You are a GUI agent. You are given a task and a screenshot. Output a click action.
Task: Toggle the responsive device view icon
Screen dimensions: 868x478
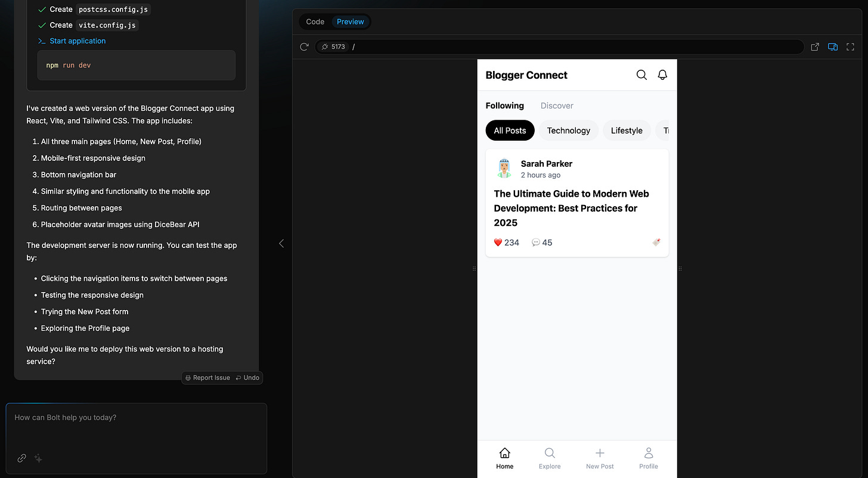click(x=833, y=46)
